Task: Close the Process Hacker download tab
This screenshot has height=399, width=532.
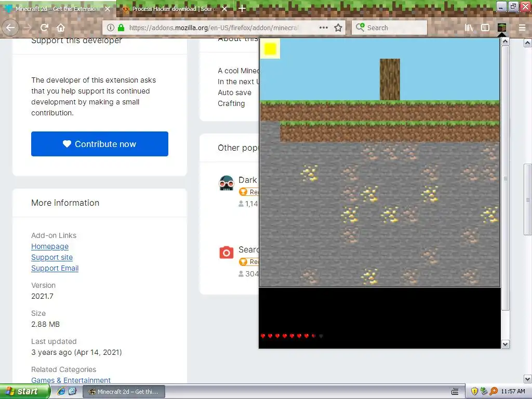Action: 224,9
